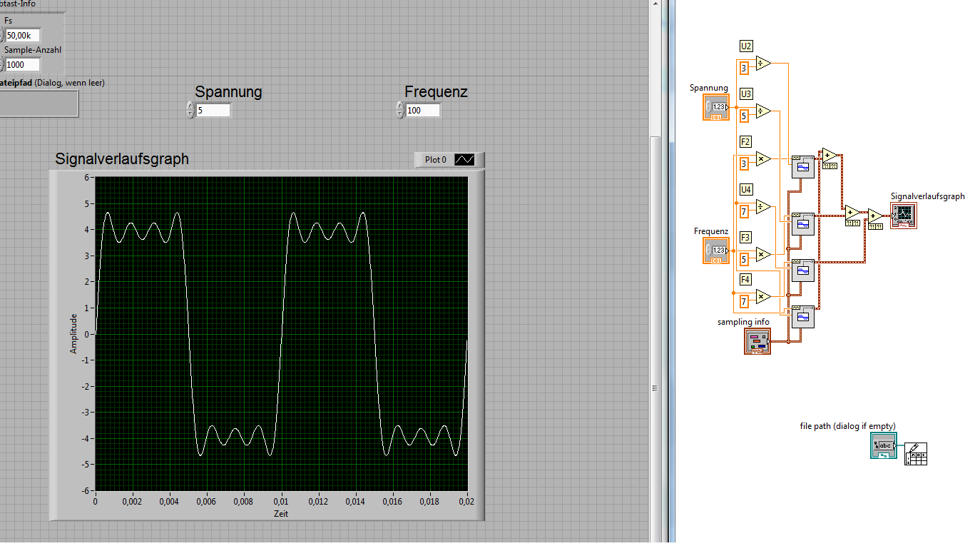Select the sampling info cluster terminal
The width and height of the screenshot is (980, 546).
point(757,342)
